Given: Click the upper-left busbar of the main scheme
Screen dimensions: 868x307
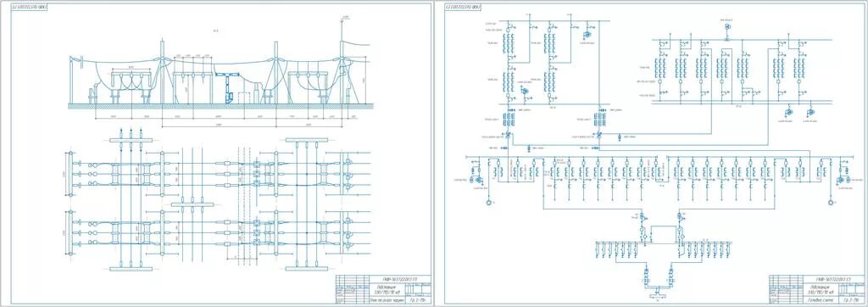Looking at the screenshot, I should pos(548,21).
